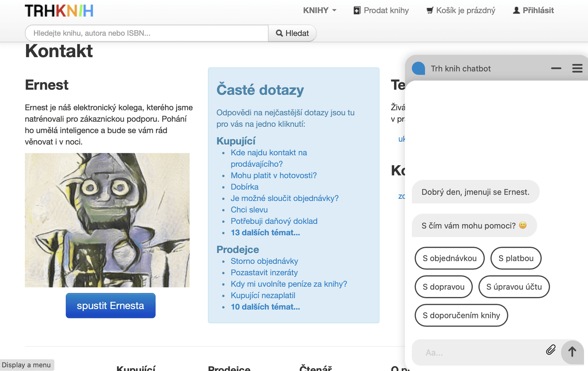Open the Dobírka FAQ link
Screen dimensions: 588x371
coord(244,187)
